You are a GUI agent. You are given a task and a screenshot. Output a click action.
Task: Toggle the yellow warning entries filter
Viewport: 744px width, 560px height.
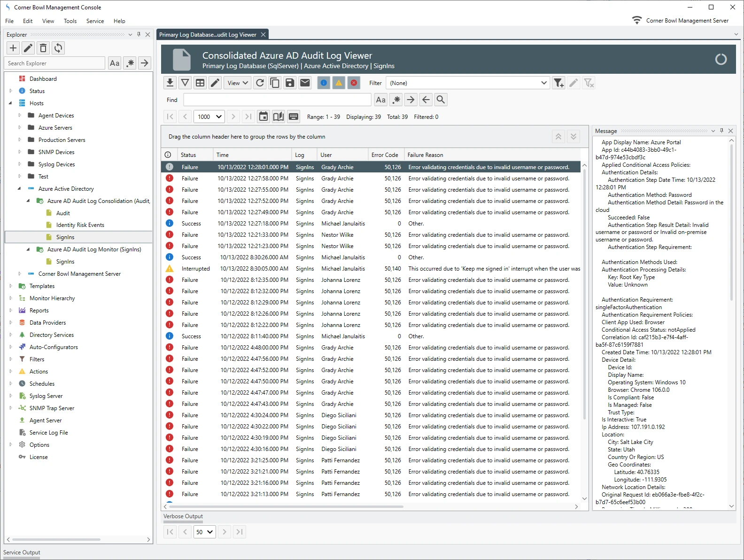pyautogui.click(x=339, y=83)
